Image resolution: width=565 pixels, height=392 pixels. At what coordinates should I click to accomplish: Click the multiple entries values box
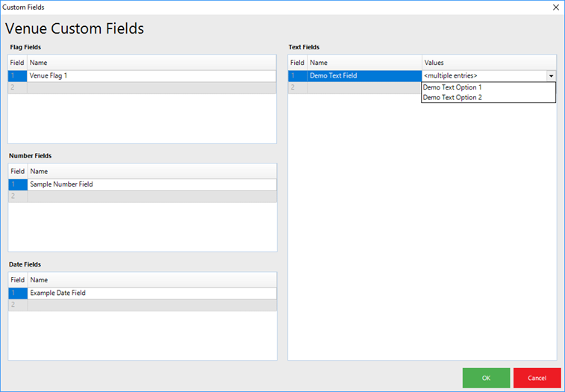click(484, 76)
